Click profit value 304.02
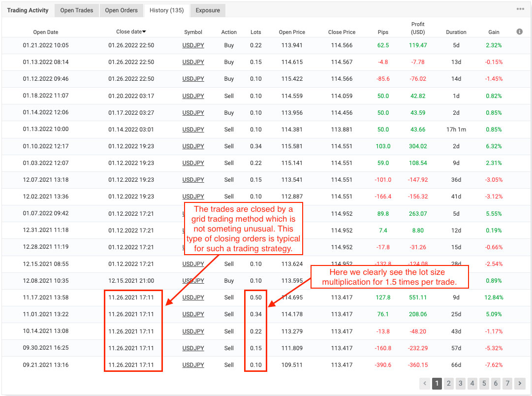Screen dimensions: 532x396 (418, 146)
